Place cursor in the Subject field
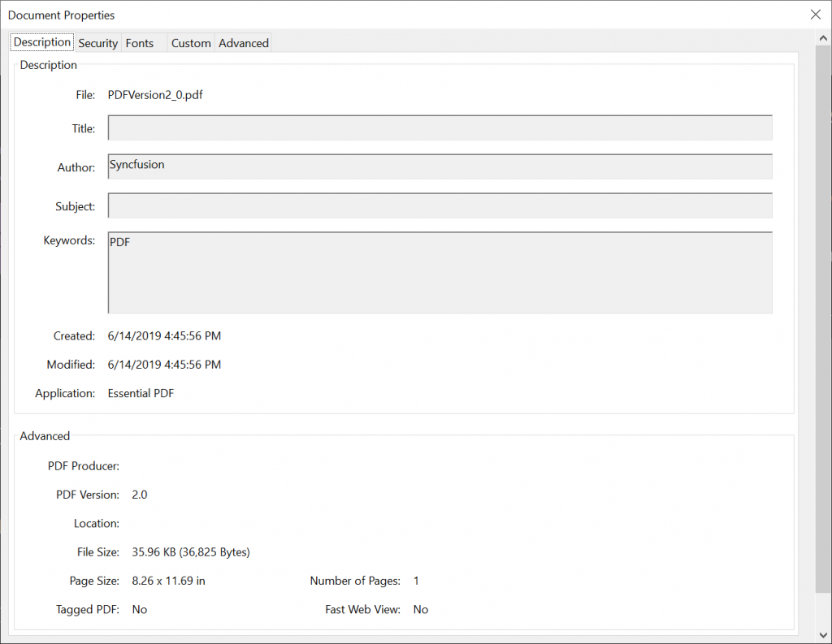The width and height of the screenshot is (832, 644). click(439, 205)
